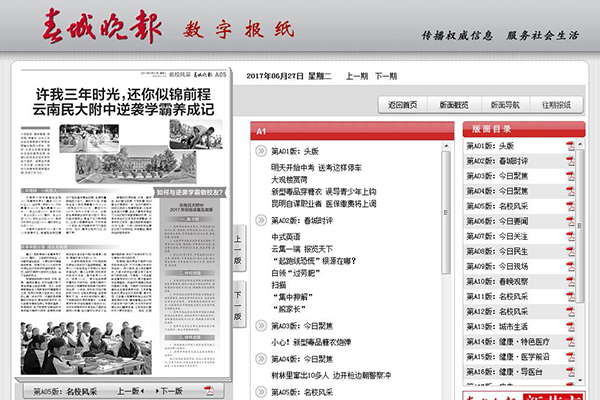Click arrow icon beside 第A05版:名校风采 in article list
This screenshot has width=600, height=400.
tap(261, 392)
